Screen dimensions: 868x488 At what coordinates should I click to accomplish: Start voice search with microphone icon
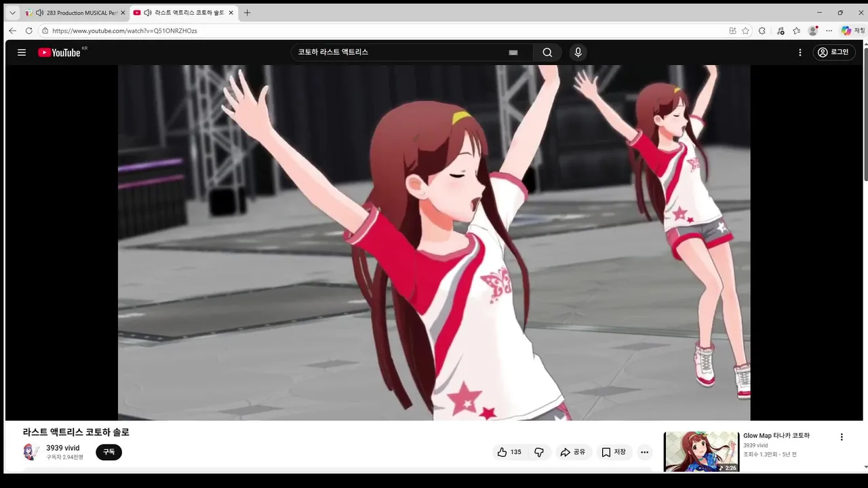[578, 52]
